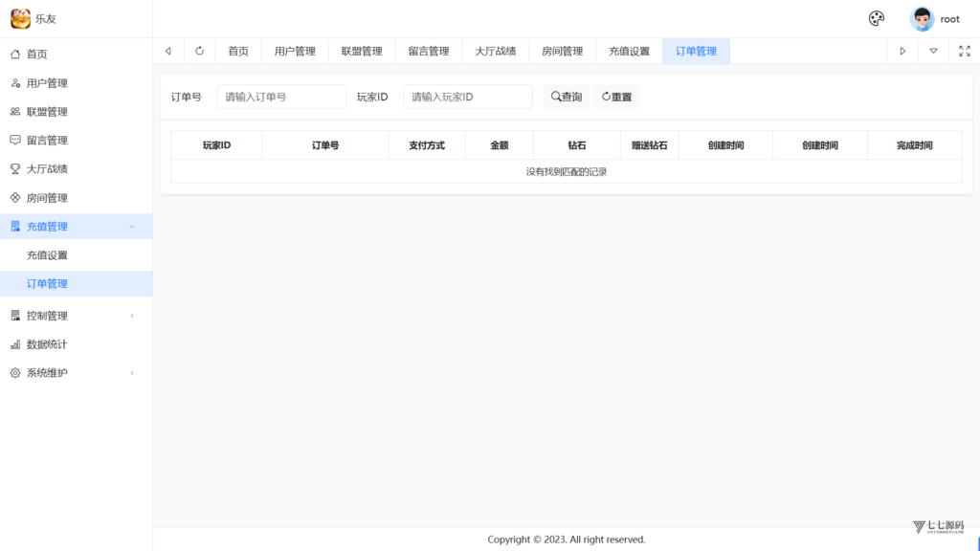Viewport: 980px width, 551px height.
Task: Click the 重置 reset button
Action: coord(616,97)
